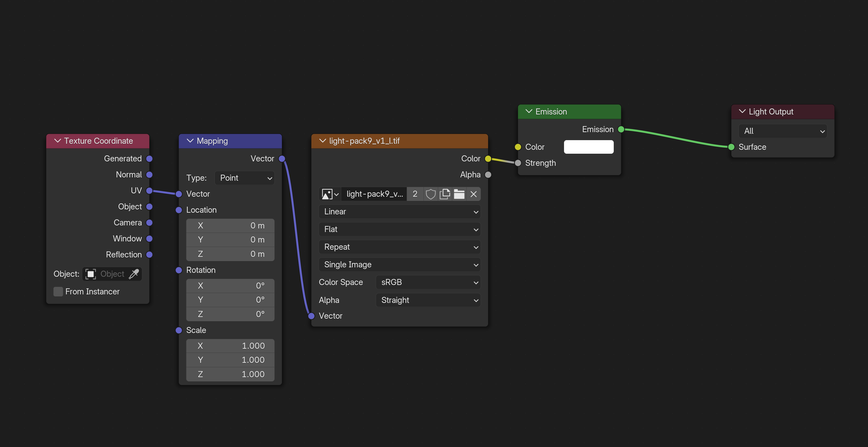868x447 pixels.
Task: Click the Generated output socket
Action: click(149, 159)
